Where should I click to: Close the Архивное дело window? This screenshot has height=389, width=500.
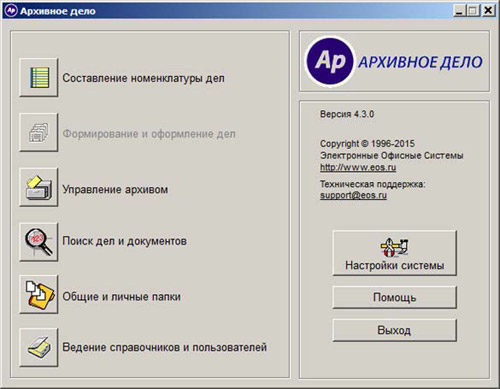point(488,11)
